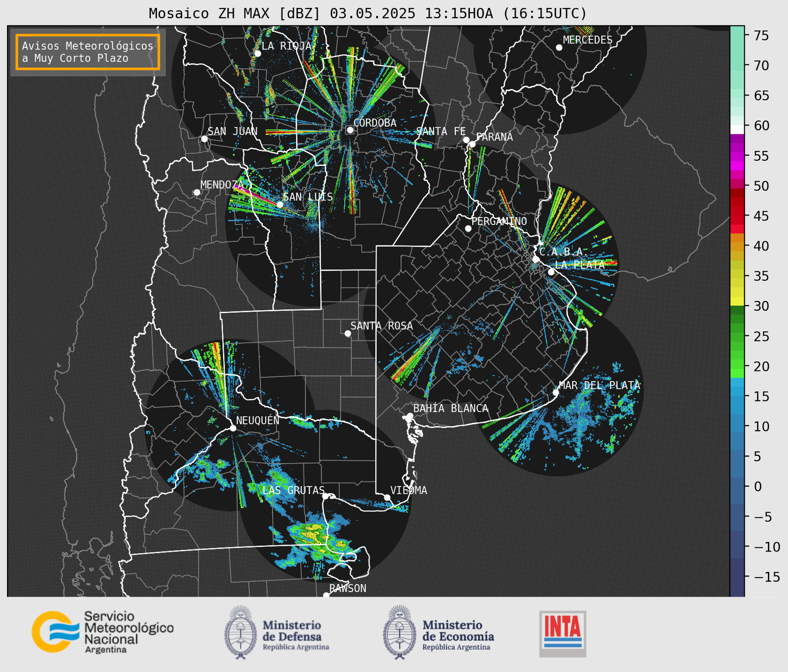Click the SAN LUIS city marker dot

click(280, 204)
